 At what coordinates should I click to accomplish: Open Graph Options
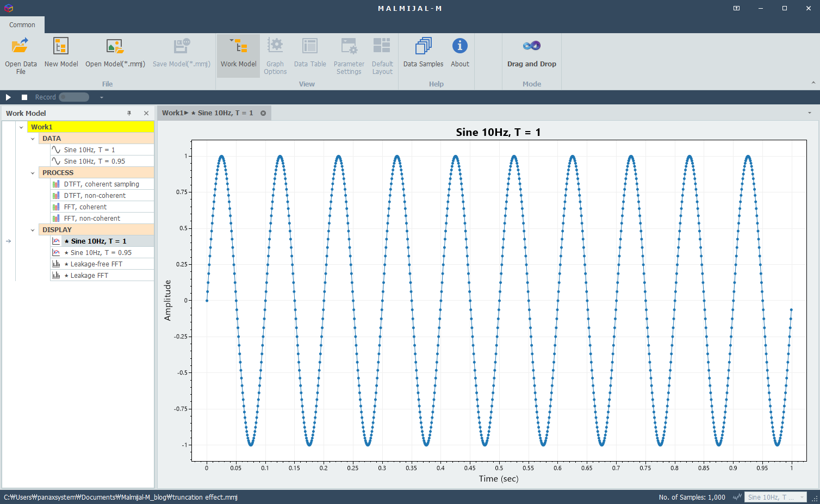[x=275, y=56]
